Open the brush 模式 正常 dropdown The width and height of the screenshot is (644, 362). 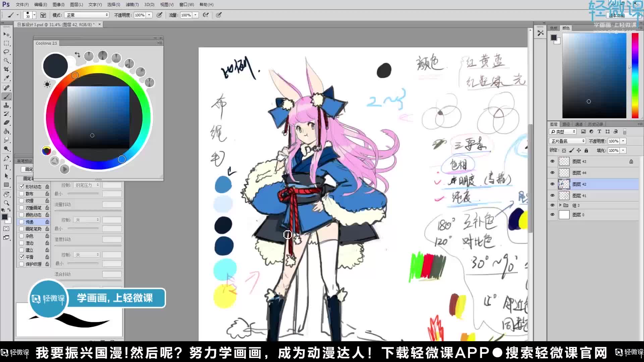(87, 15)
